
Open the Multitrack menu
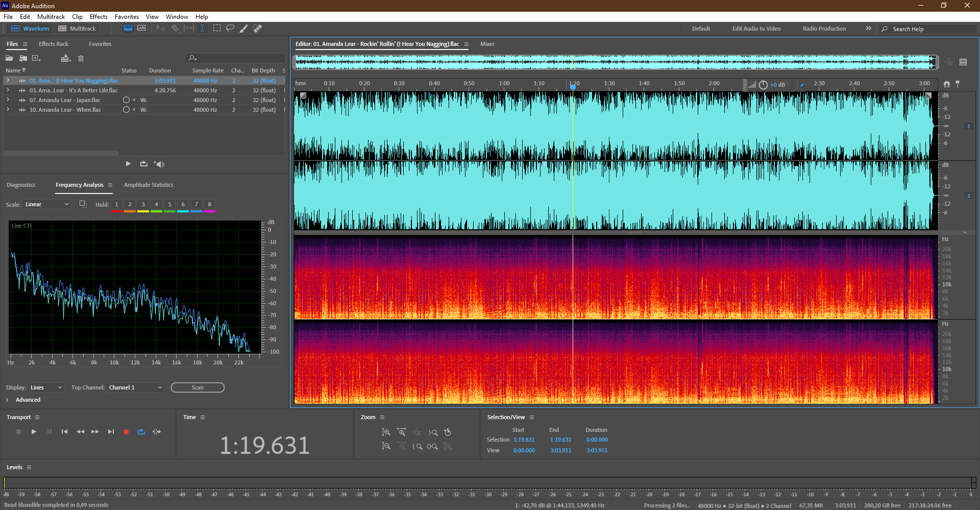[51, 17]
